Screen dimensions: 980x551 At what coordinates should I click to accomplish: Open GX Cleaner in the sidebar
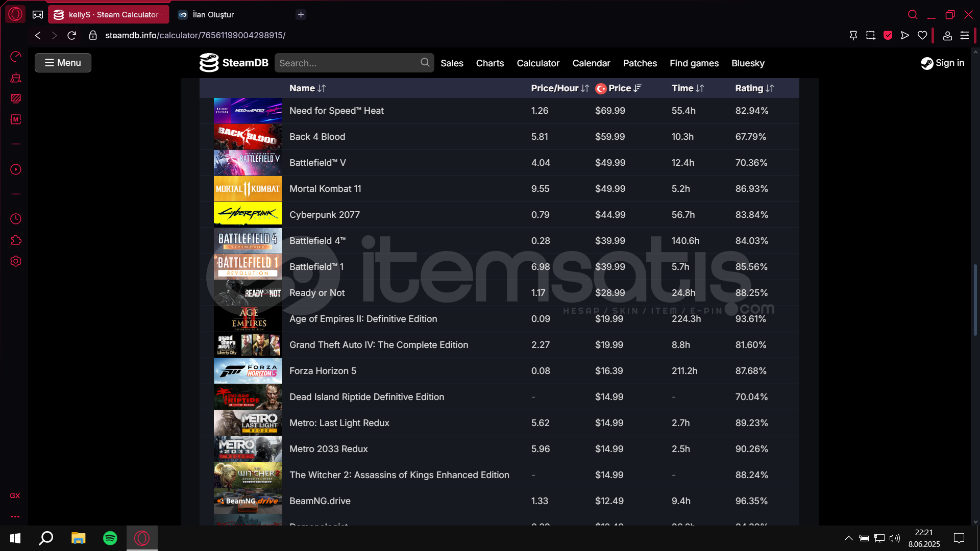click(x=16, y=78)
